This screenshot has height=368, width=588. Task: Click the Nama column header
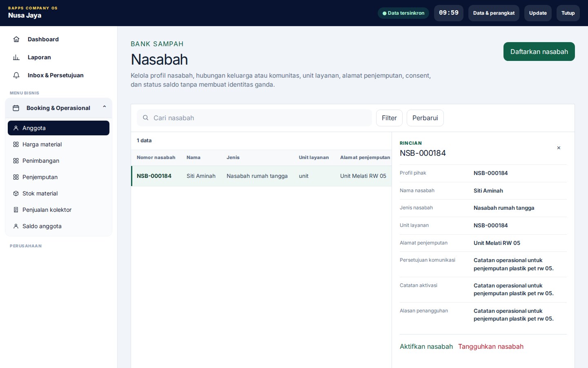(194, 157)
